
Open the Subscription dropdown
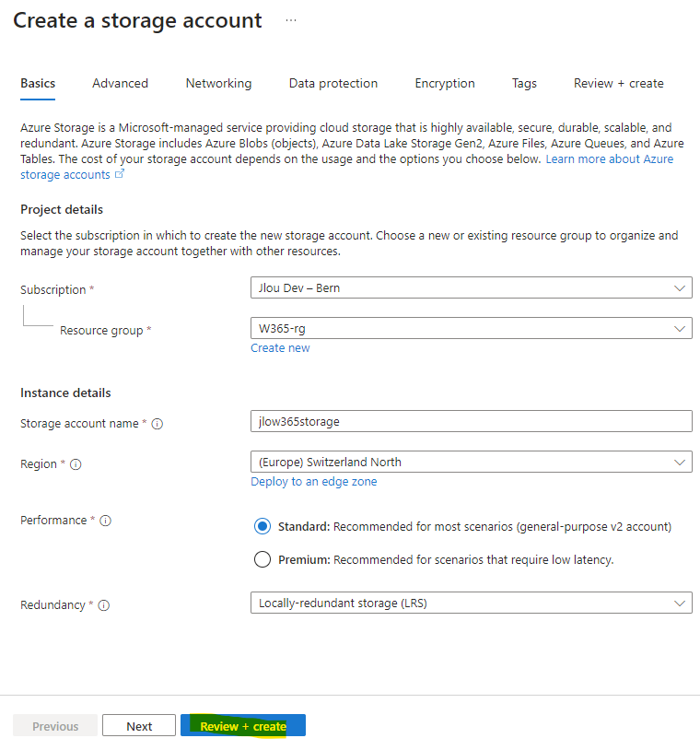[471, 287]
